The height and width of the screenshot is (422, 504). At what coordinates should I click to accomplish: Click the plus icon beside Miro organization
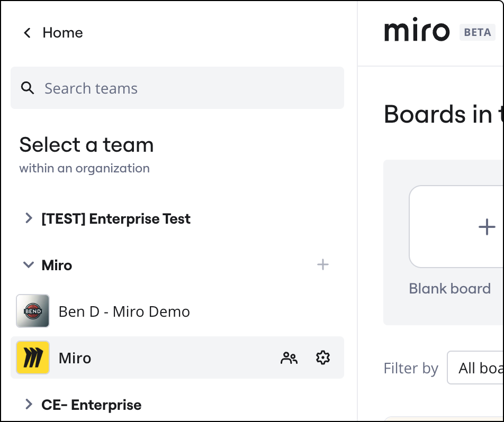322,264
